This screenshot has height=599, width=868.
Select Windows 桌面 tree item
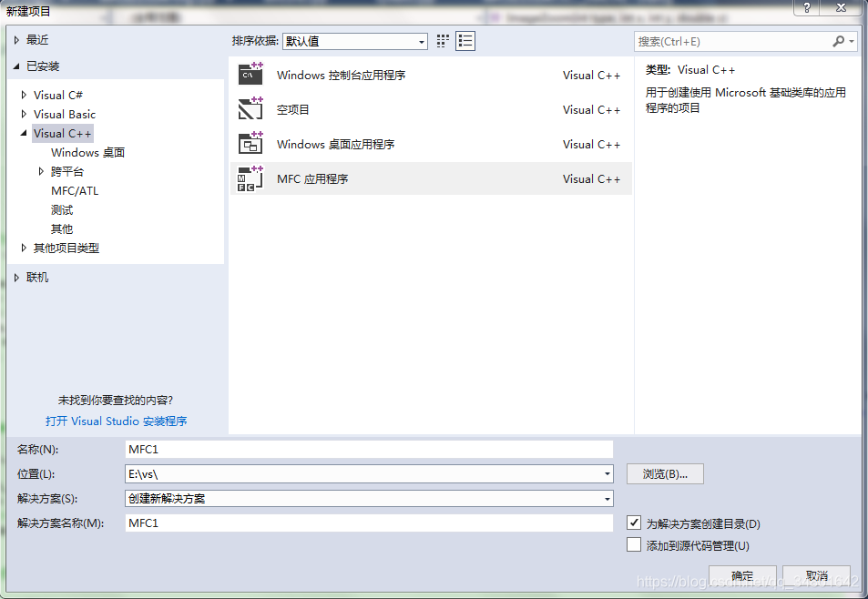pos(88,153)
